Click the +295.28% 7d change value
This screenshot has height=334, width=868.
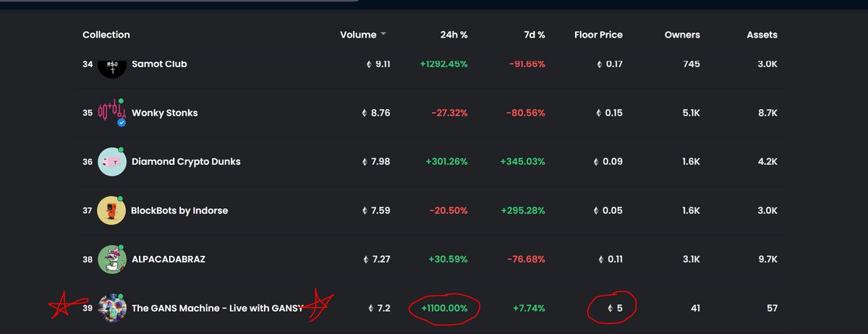(522, 210)
